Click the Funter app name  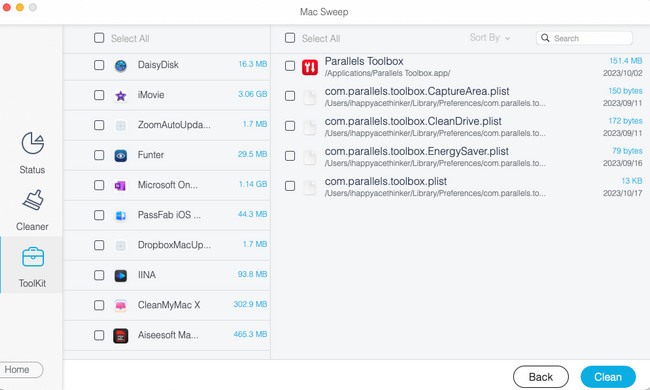pos(151,155)
